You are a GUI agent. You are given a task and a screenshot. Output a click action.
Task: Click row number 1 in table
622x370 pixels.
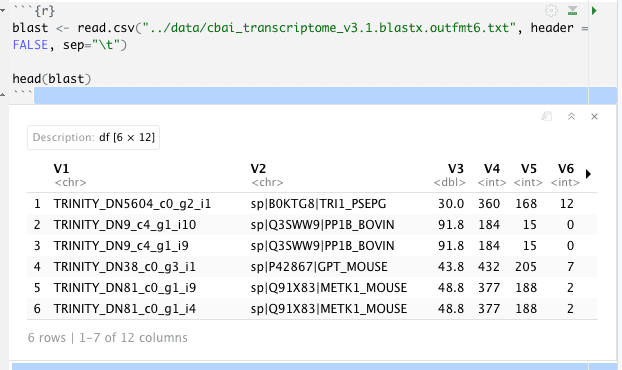[x=37, y=204]
